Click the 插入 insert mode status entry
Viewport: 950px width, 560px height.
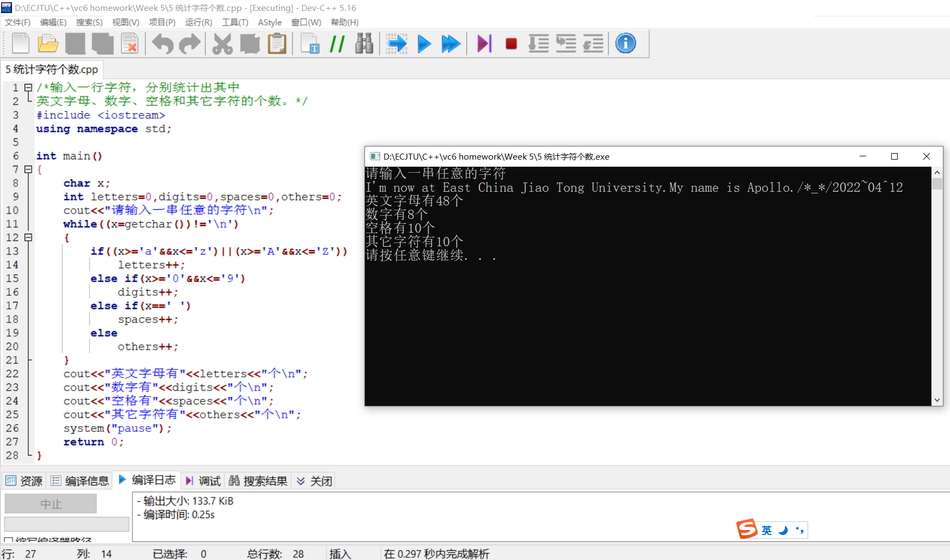point(340,554)
